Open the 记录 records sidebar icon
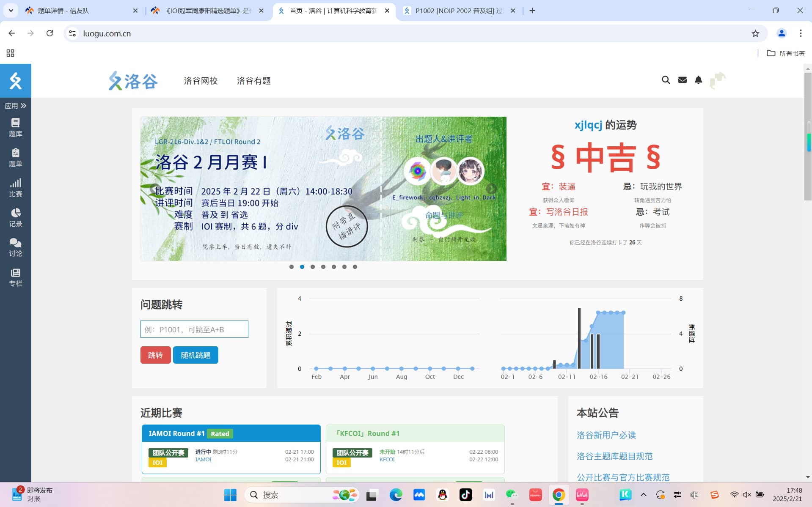This screenshot has width=812, height=507. point(15,218)
